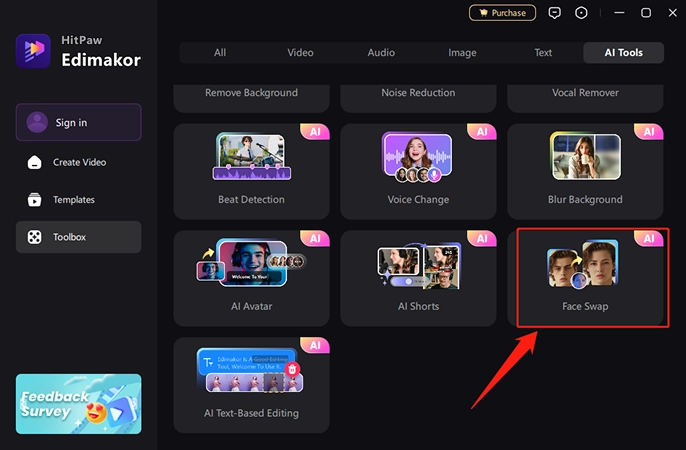Viewport: 686px width, 450px height.
Task: Click the Voice Change label
Action: 418,199
